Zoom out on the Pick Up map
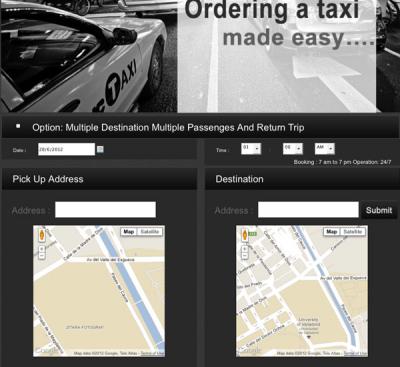This screenshot has width=400, height=367. click(42, 256)
